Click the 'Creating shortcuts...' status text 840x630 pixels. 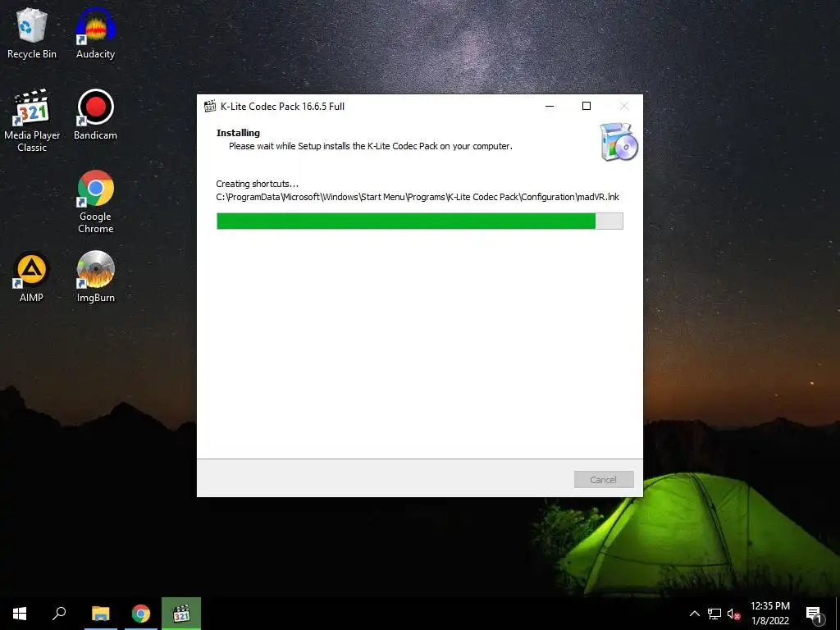tap(257, 184)
